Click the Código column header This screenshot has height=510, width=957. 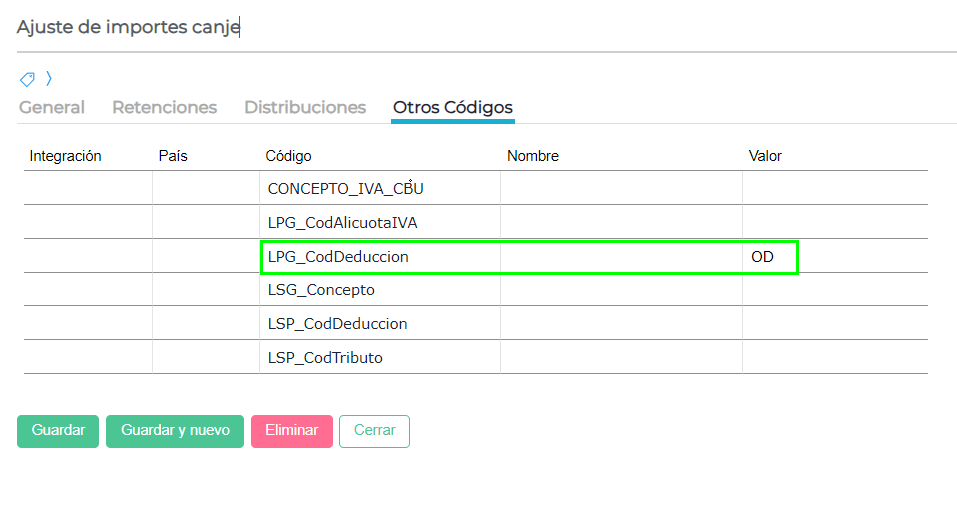288,156
